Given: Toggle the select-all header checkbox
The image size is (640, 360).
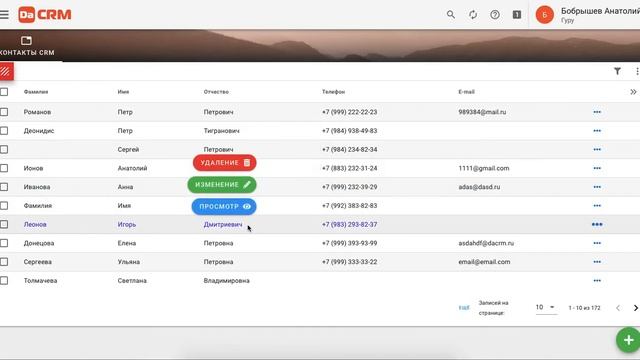Looking at the screenshot, I should coord(4,92).
